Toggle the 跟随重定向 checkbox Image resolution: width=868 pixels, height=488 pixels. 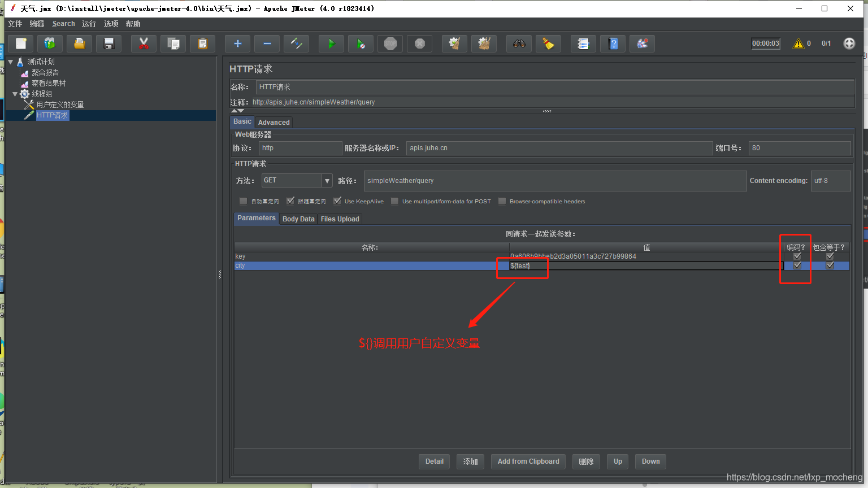click(290, 201)
